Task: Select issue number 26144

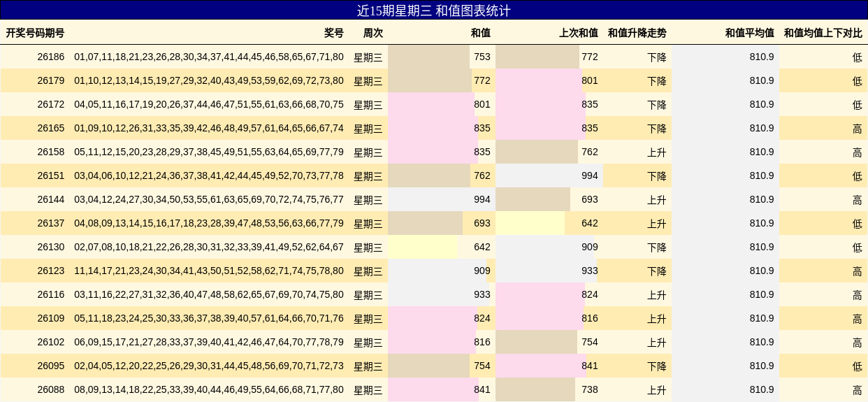Action: click(51, 199)
